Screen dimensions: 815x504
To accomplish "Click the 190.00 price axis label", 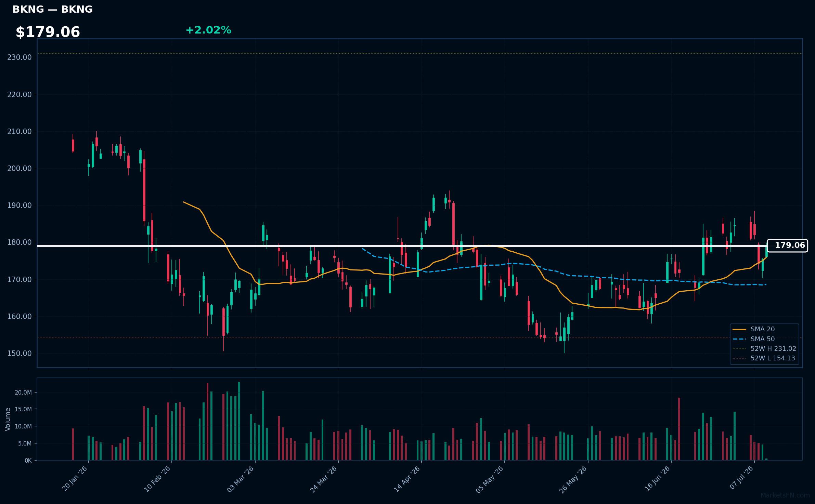I will point(20,205).
